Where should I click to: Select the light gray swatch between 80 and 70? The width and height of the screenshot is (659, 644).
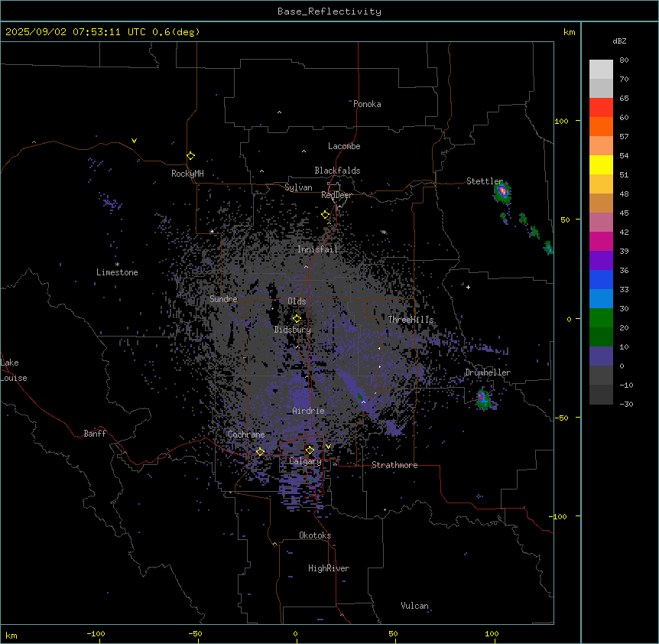pos(601,70)
